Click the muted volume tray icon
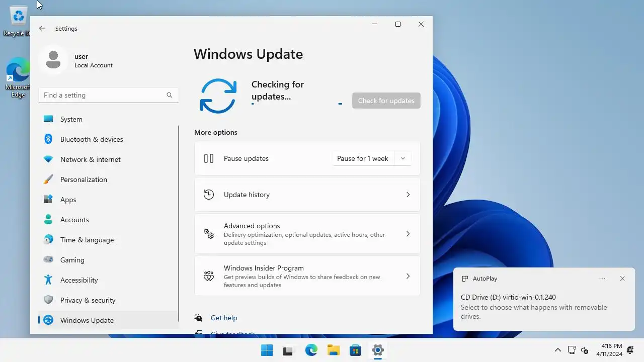The image size is (644, 362). click(585, 350)
